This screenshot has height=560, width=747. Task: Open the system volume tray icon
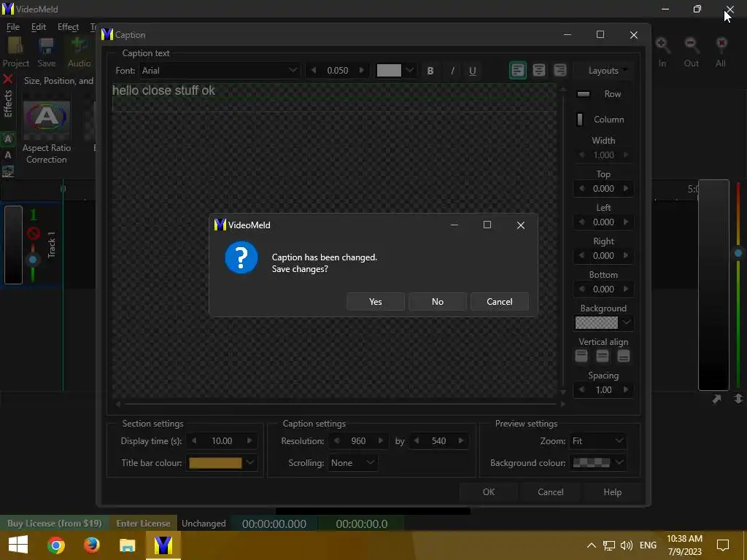pyautogui.click(x=627, y=545)
